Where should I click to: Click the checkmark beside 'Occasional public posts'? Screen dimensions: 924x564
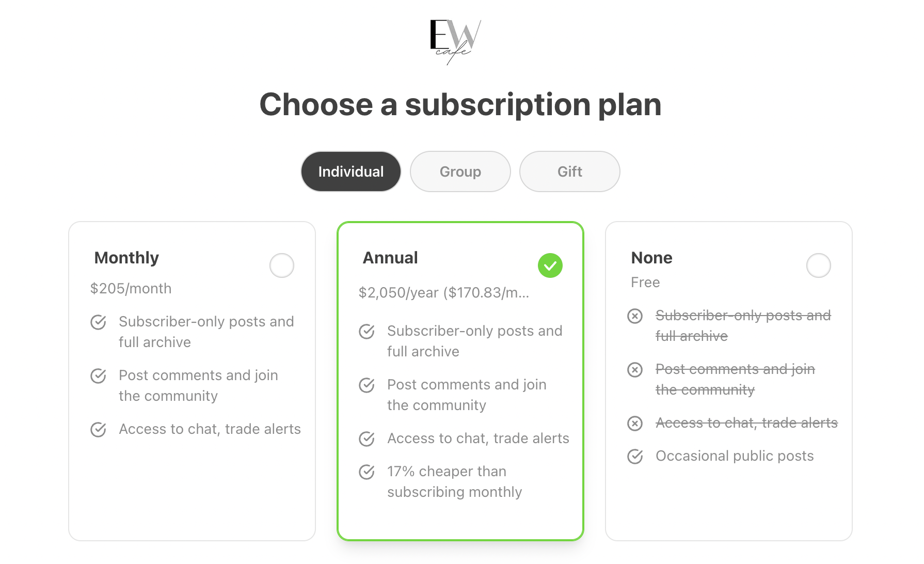[634, 456]
